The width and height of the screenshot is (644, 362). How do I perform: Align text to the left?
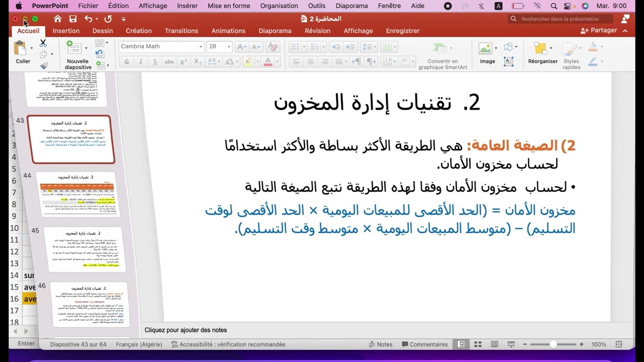click(x=296, y=62)
